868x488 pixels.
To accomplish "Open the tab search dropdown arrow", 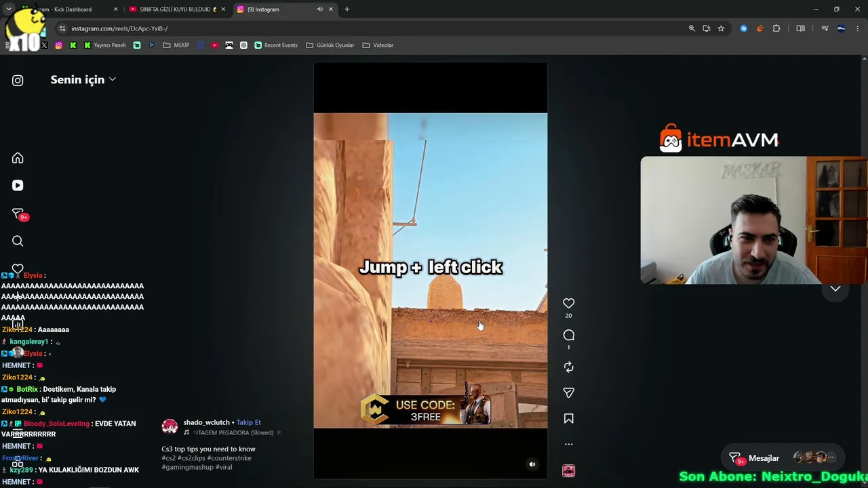I will click(9, 9).
